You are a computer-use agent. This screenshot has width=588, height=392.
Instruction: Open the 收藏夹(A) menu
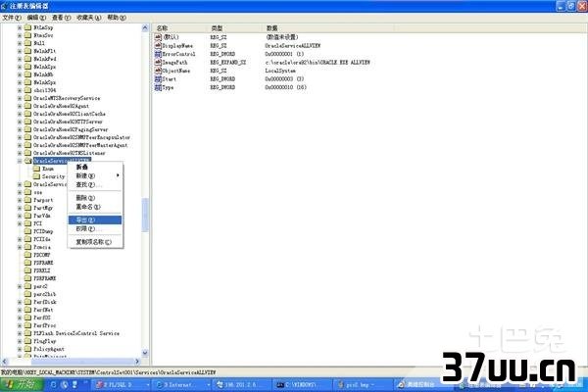pos(89,18)
